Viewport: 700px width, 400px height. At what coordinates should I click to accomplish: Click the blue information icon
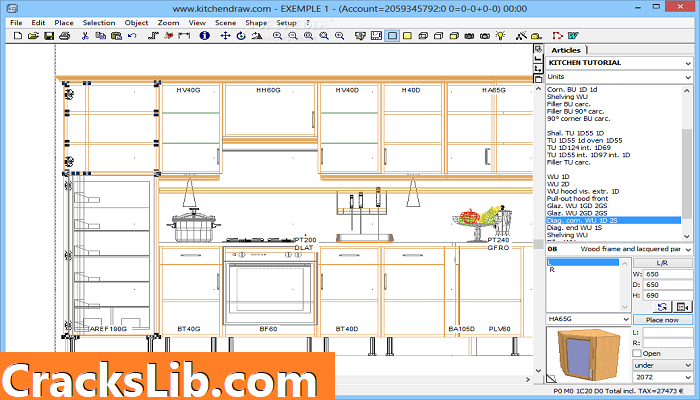(x=204, y=36)
